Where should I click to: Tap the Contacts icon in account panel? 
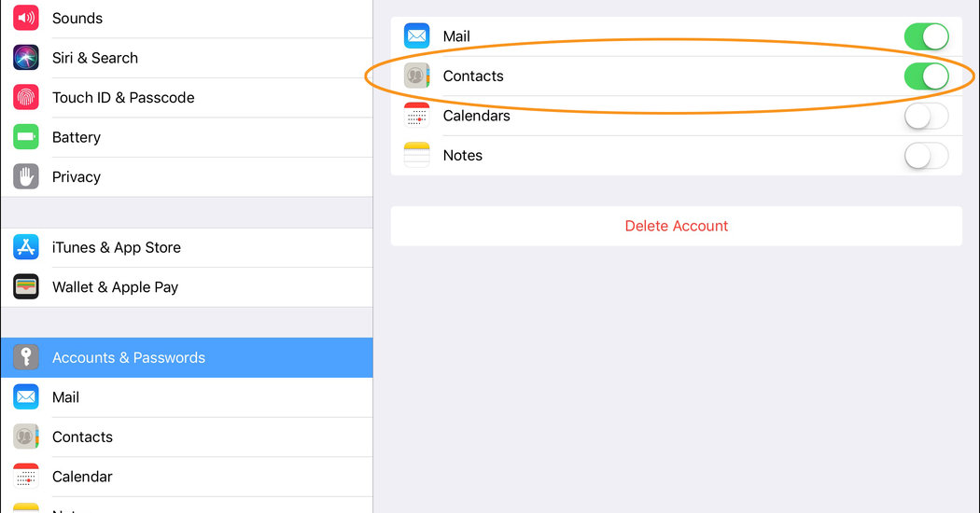416,76
